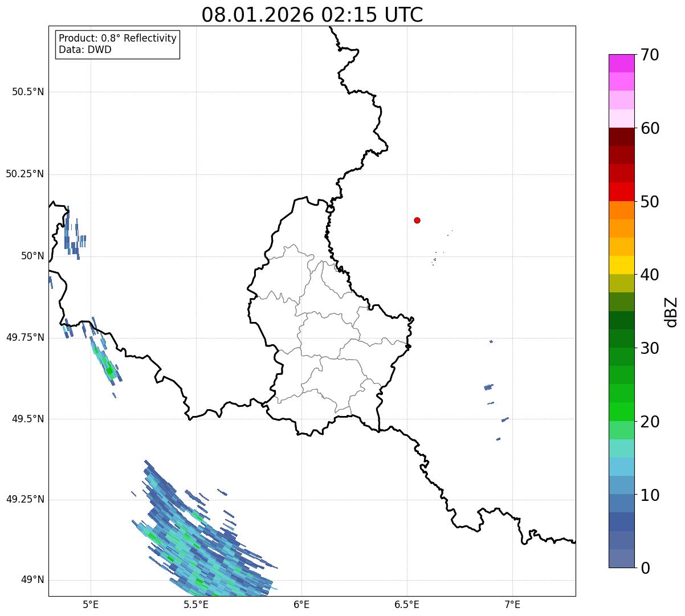
Task: Click the 6°E longitude label
Action: click(x=301, y=604)
